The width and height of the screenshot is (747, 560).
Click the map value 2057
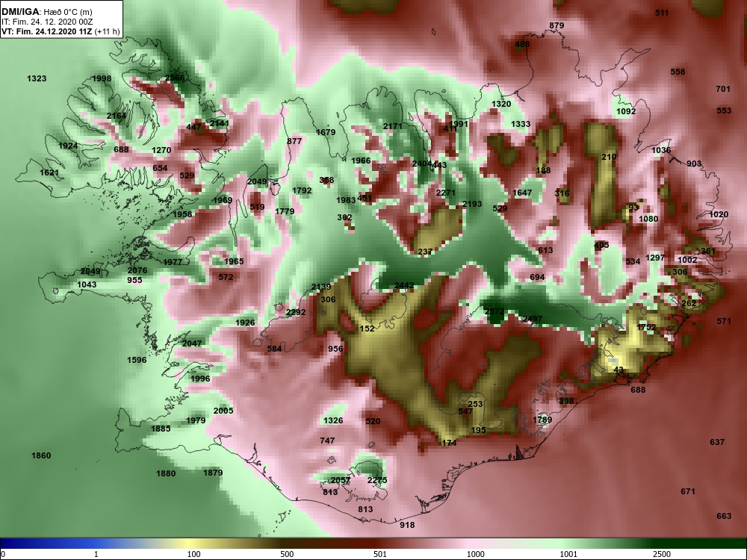point(341,480)
